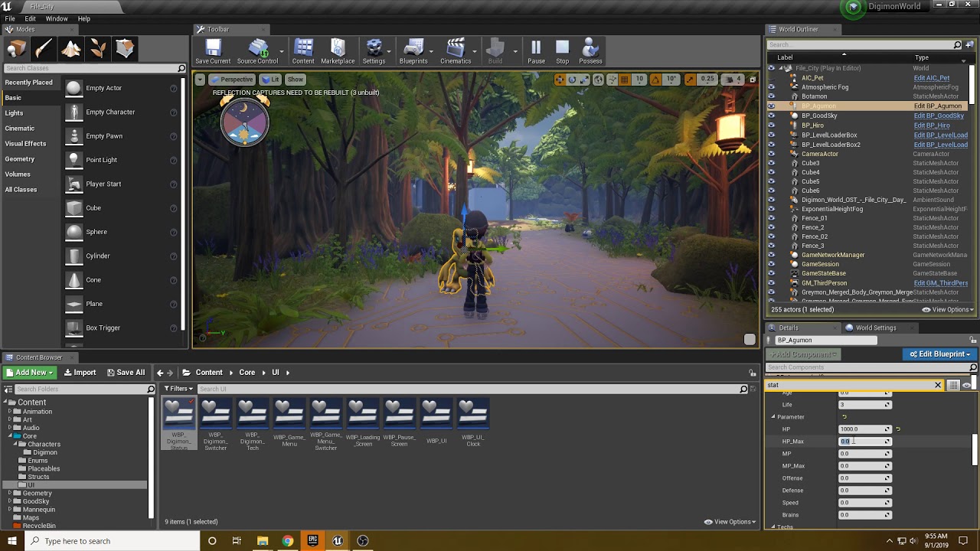Toggle rotation snapping in the viewport
The height and width of the screenshot is (551, 980).
click(655, 80)
